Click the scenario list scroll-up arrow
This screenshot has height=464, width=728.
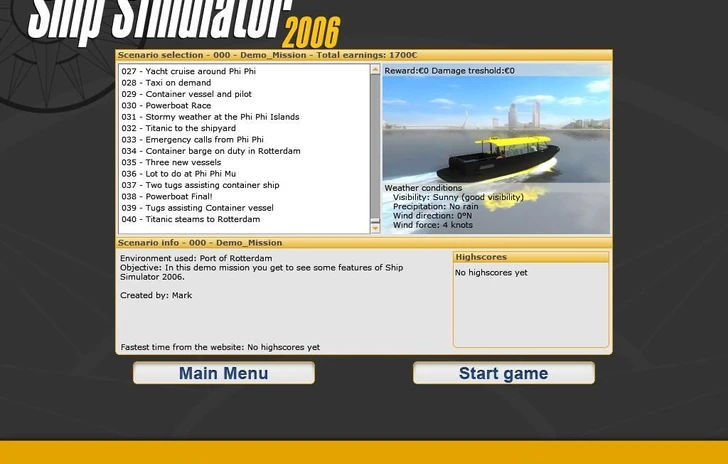pos(376,70)
